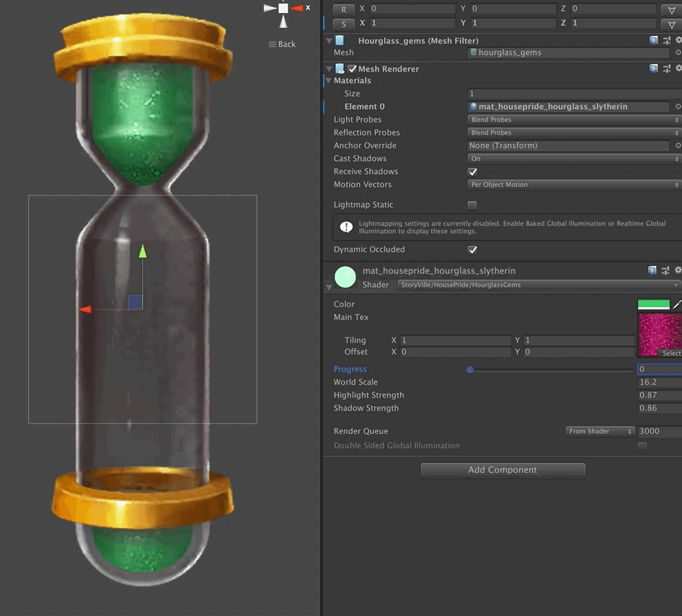Click the green Y move arrow handle
682x616 pixels.
[143, 251]
